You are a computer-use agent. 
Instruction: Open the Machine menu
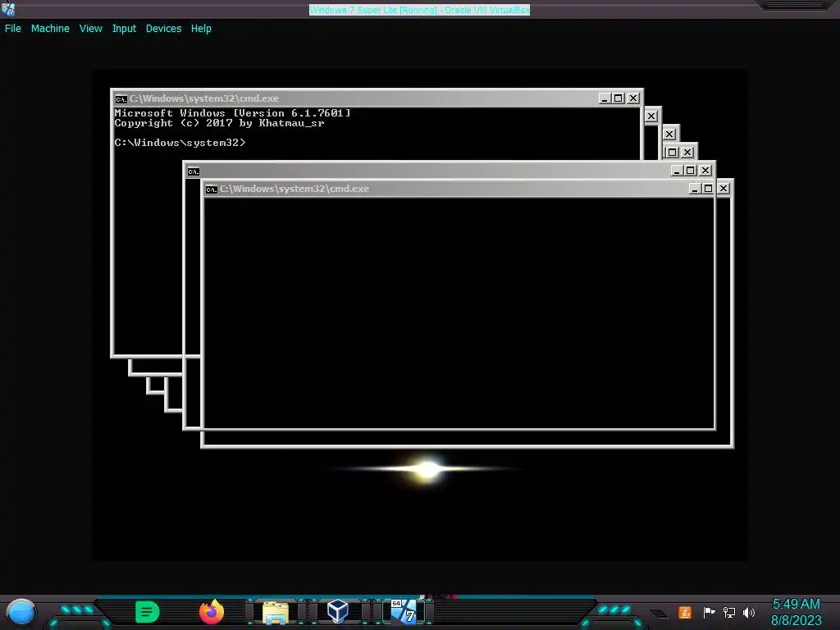coord(50,29)
